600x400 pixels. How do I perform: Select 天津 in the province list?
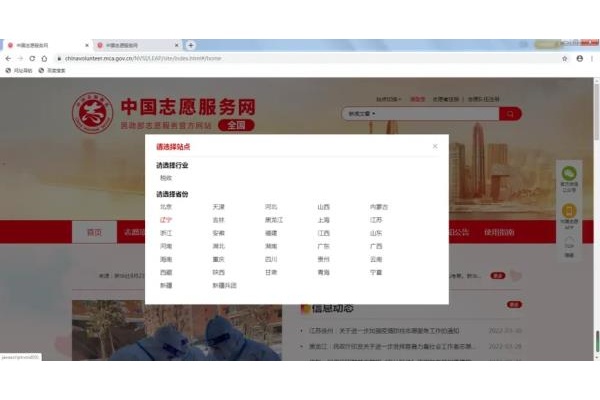pos(218,207)
